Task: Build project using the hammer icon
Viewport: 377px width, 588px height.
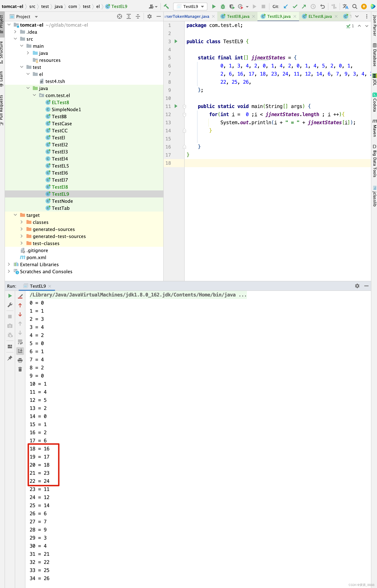Action: pyautogui.click(x=166, y=7)
